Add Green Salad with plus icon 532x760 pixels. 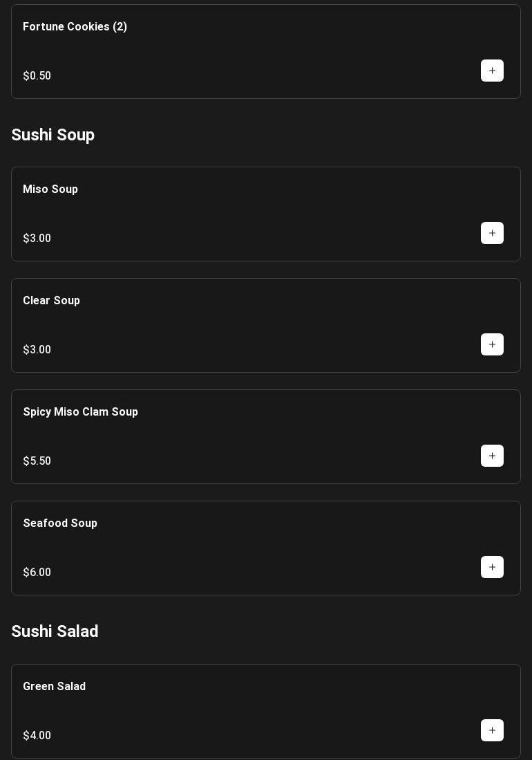[492, 730]
